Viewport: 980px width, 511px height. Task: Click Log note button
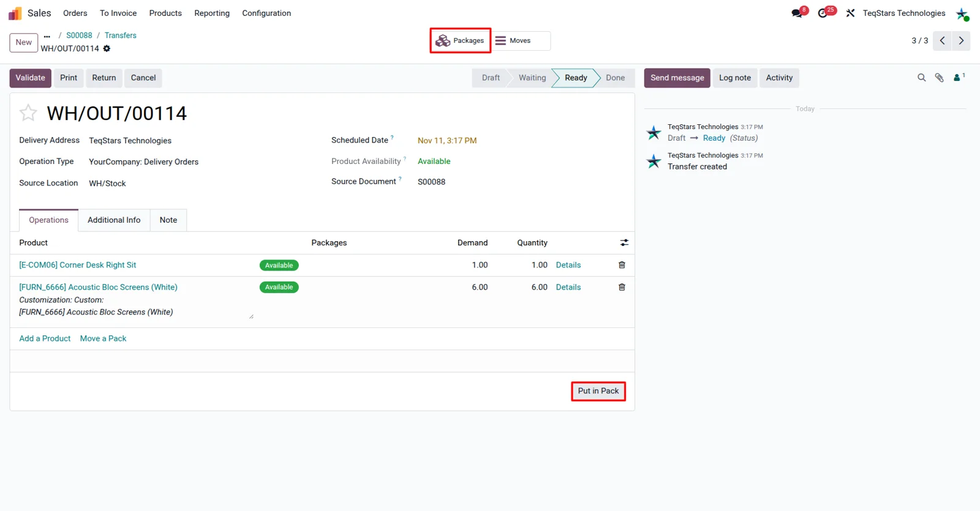pos(735,78)
